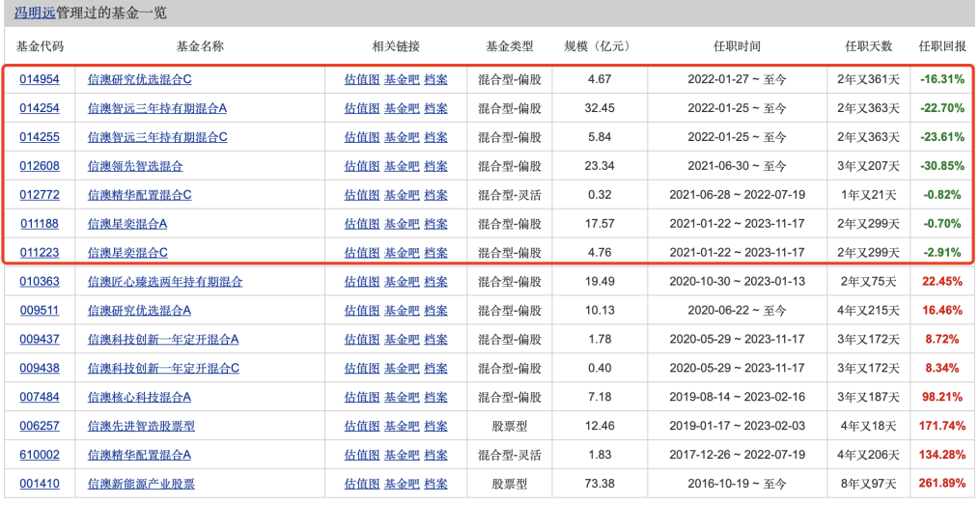Screen dimensions: 980x505
Task: Open fund 信澳研究优选混合C
Action: click(139, 79)
